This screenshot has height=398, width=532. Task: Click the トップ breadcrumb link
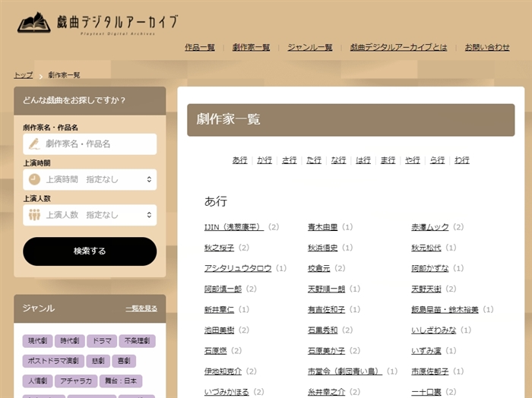click(23, 75)
